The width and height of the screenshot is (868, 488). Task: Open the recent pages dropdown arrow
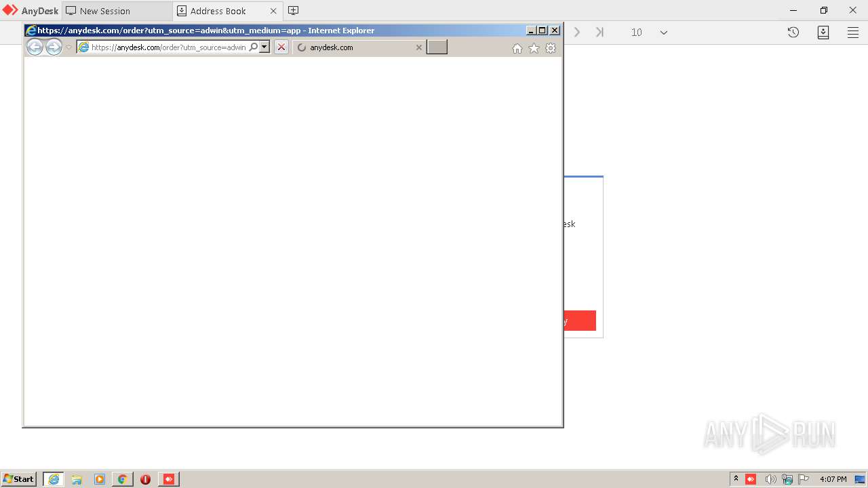[x=68, y=47]
